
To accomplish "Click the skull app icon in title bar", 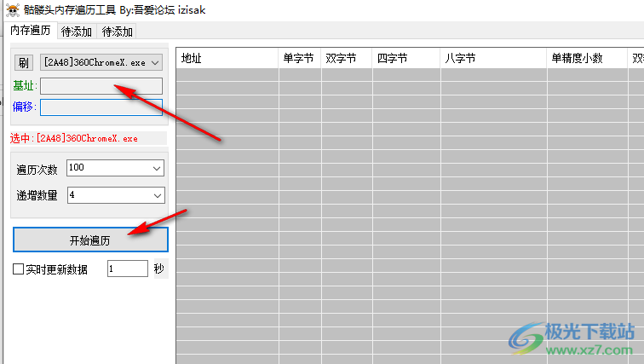I will click(12, 10).
